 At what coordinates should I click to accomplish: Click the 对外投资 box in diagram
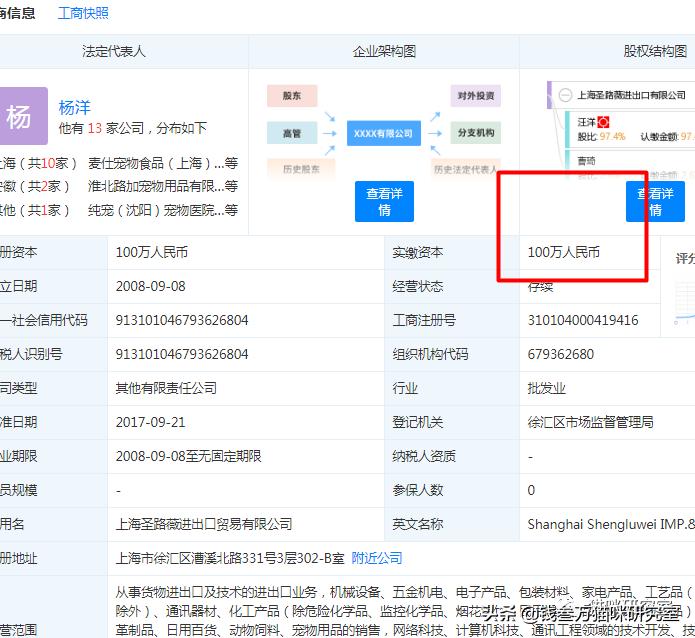pyautogui.click(x=476, y=96)
